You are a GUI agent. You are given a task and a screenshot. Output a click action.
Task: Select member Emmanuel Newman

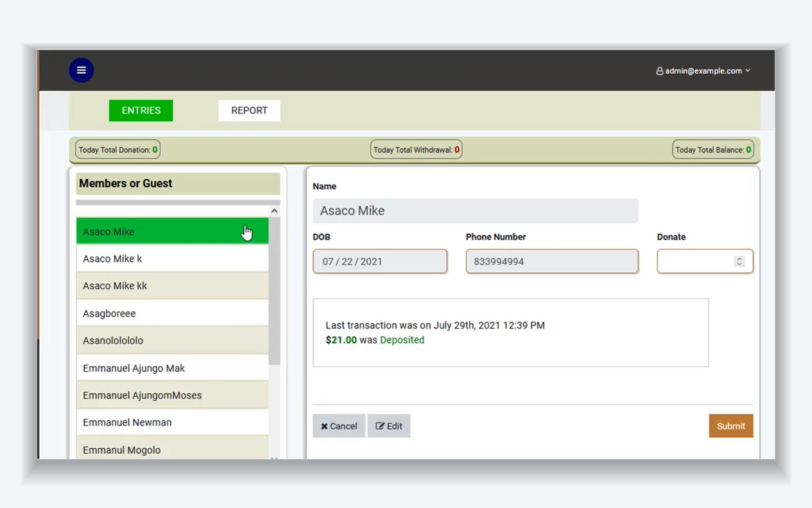pos(172,422)
